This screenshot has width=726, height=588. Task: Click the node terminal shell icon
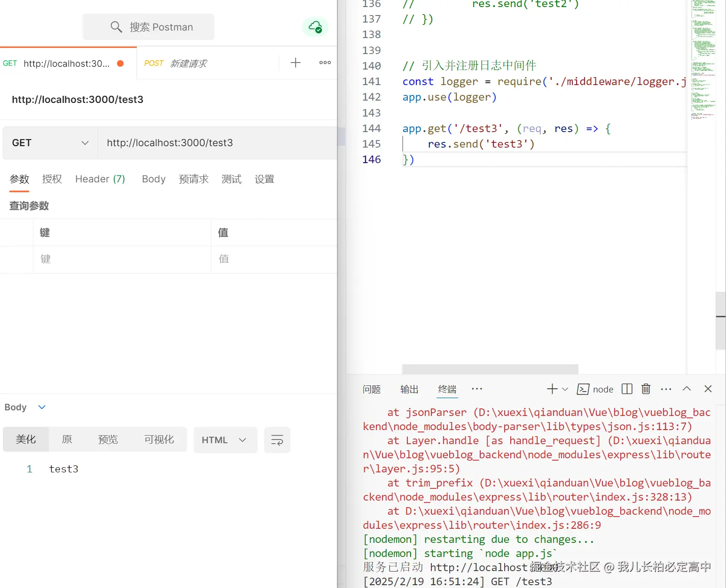[583, 389]
